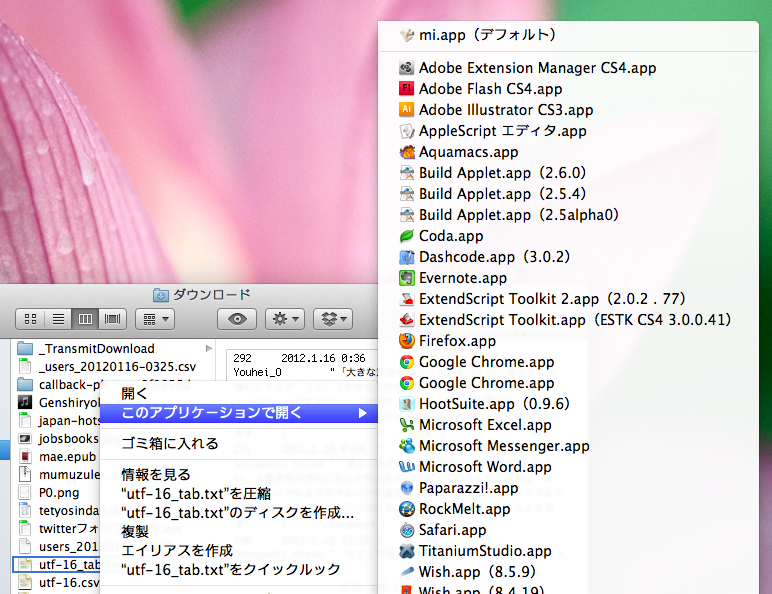Choose "utf-16_tab.txt"のディスクを作成…
Image resolution: width=772 pixels, height=594 pixels.
coord(239,513)
